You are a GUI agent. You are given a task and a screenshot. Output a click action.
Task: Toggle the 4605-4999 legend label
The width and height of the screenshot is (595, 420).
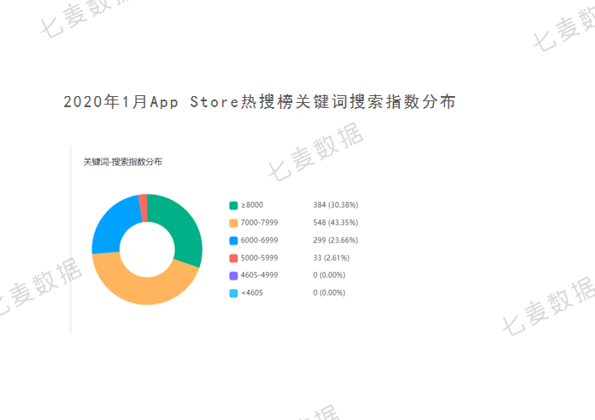point(259,275)
